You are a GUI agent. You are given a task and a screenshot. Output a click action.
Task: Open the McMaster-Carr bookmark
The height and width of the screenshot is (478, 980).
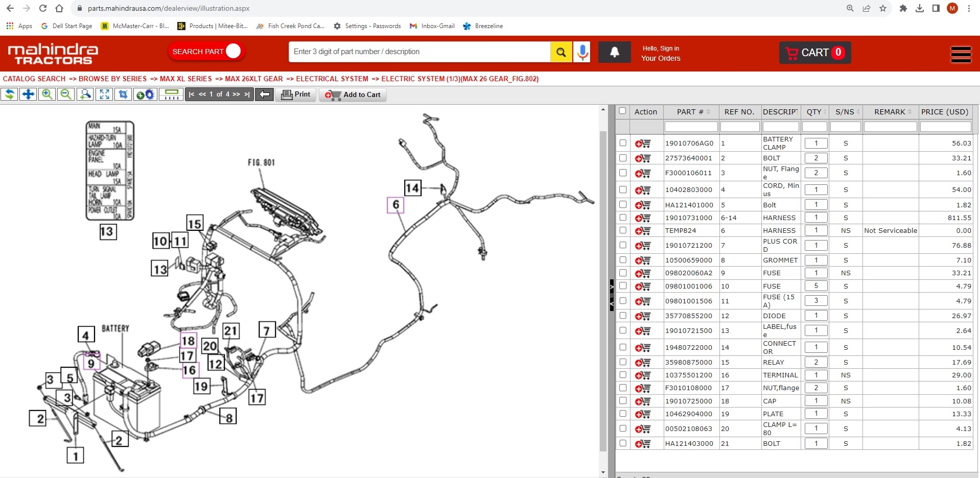coord(135,26)
